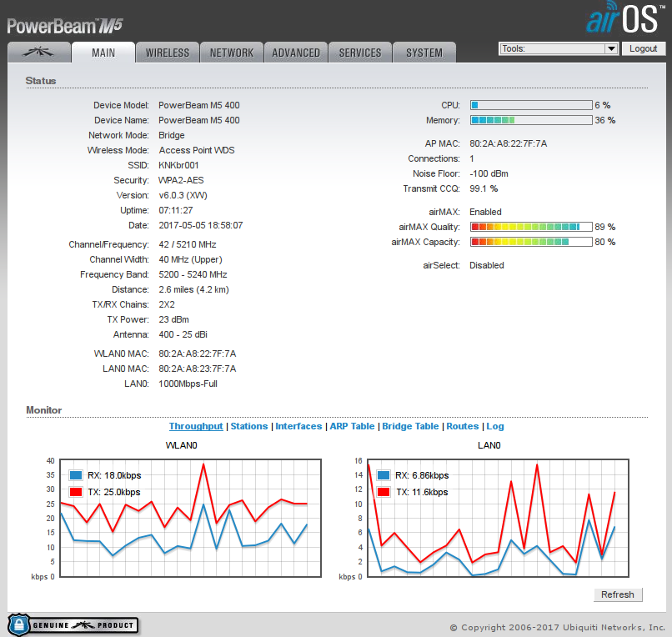Open the Interfaces monitor link
672x637 pixels.
298,426
